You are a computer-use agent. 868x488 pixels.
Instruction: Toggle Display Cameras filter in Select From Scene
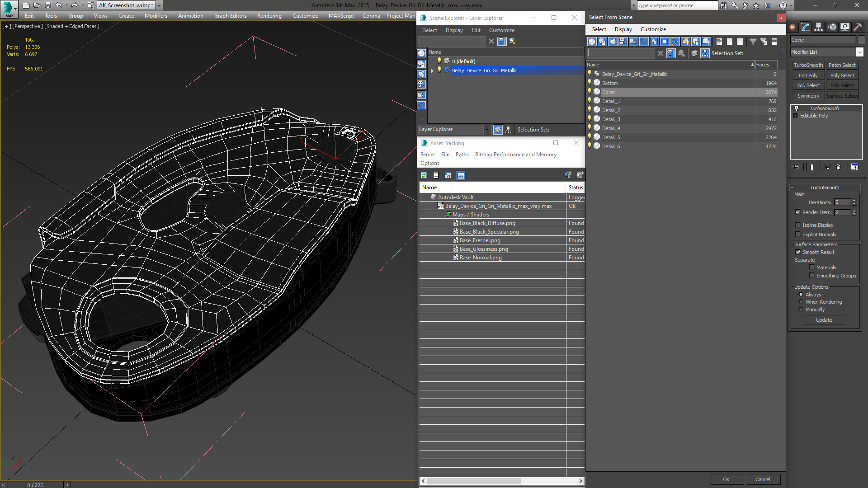[x=623, y=42]
